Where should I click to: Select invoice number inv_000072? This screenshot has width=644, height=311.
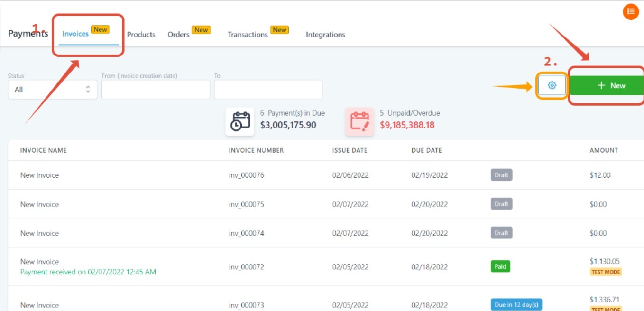coord(247,267)
